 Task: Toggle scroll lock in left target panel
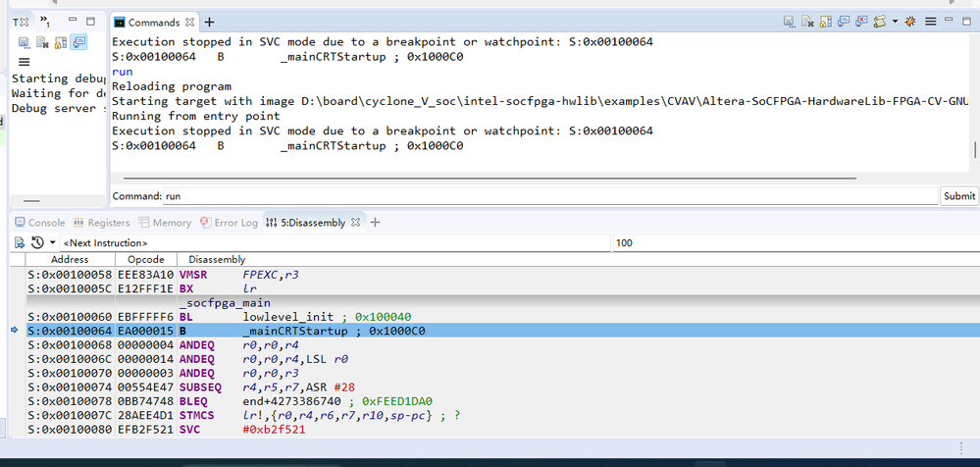[60, 42]
